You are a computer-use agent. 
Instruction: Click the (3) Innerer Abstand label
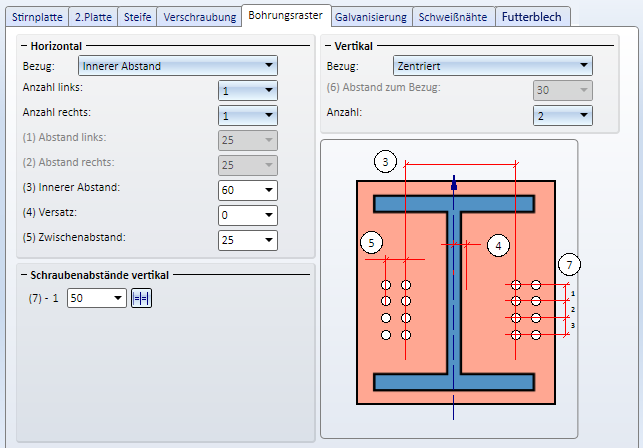pyautogui.click(x=71, y=187)
